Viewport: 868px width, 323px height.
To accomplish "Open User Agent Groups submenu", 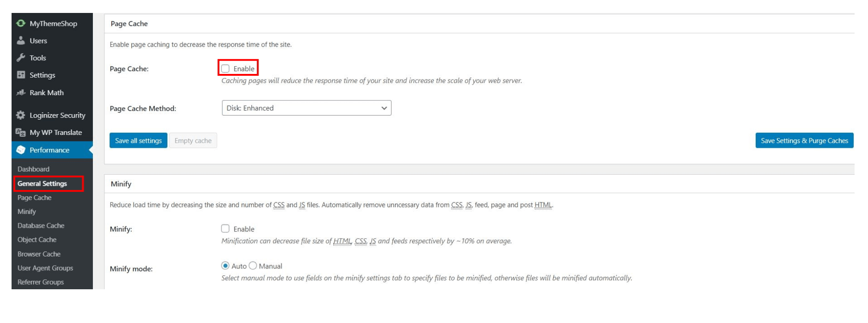I will [45, 268].
